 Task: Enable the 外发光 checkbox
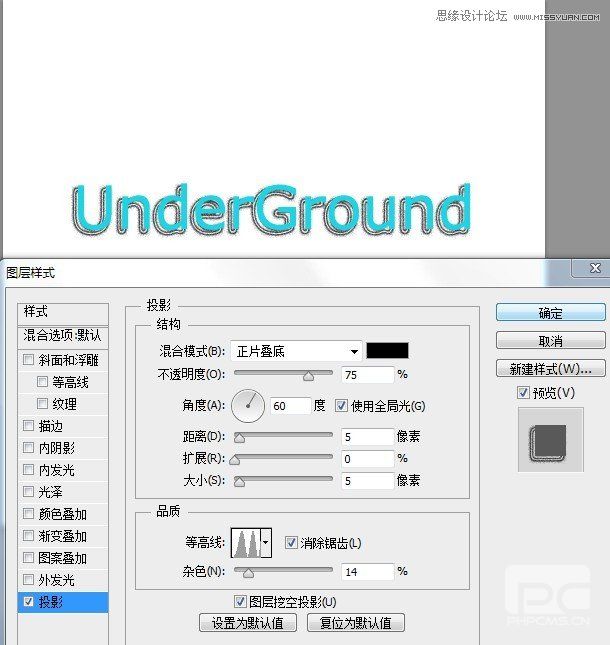(x=28, y=580)
